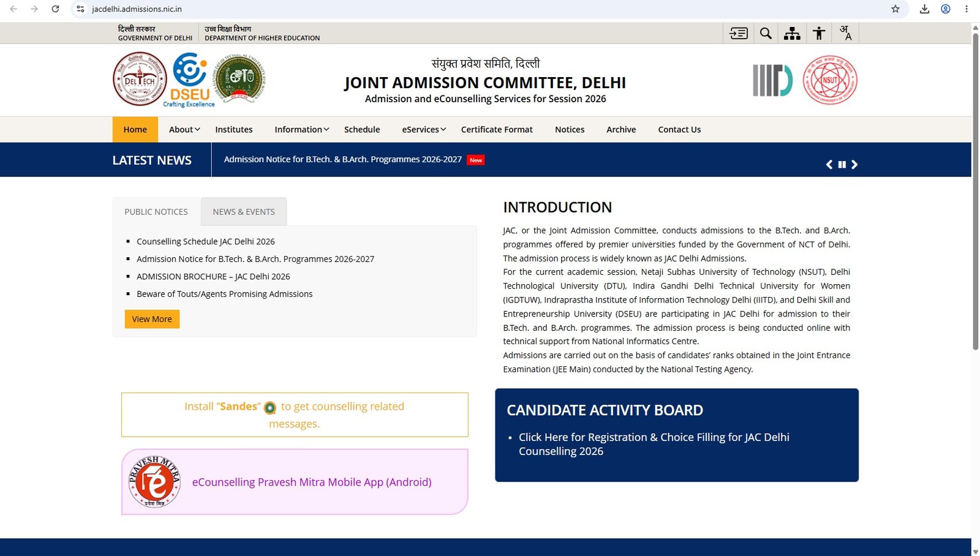Open the accessibility options icon
Image resolution: width=980 pixels, height=556 pixels.
[x=819, y=33]
